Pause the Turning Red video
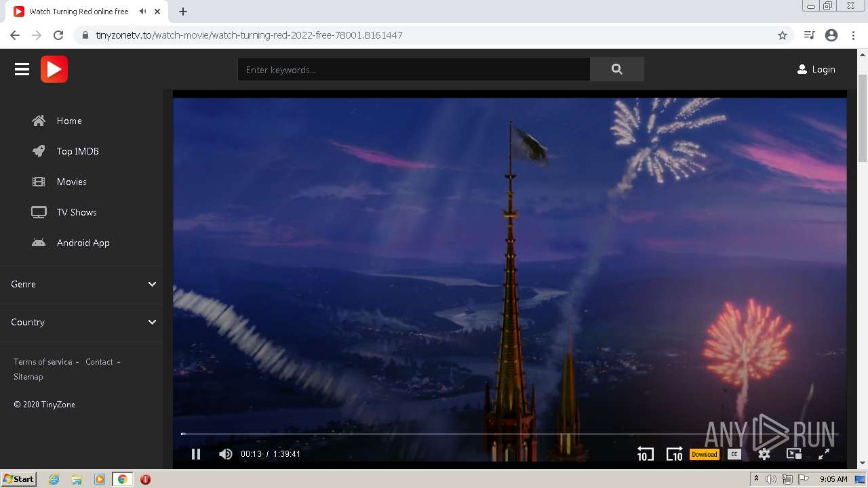The width and height of the screenshot is (868, 488). (196, 454)
